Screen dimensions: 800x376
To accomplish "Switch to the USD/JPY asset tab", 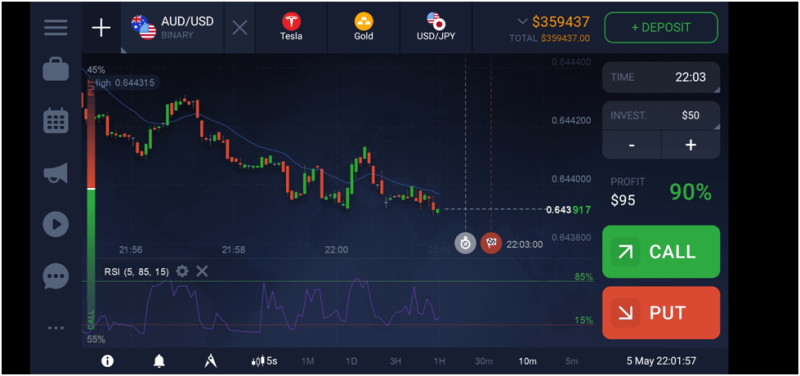I will 437,28.
